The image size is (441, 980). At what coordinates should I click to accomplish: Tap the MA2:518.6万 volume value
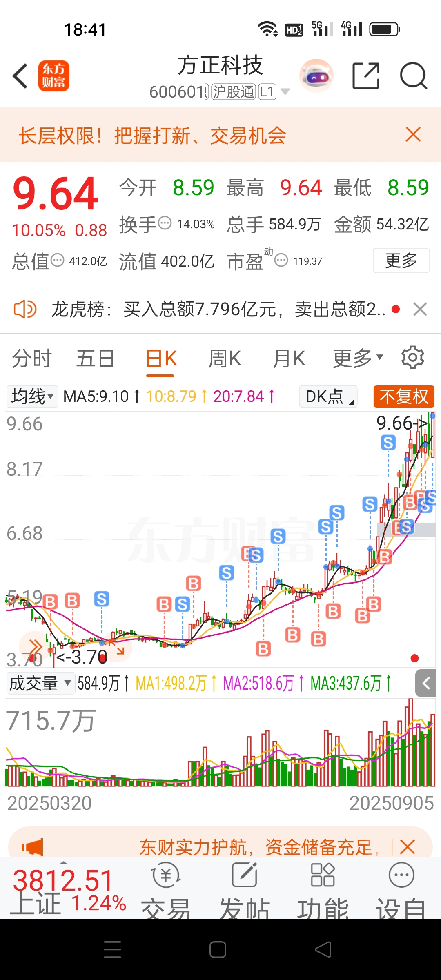258,683
